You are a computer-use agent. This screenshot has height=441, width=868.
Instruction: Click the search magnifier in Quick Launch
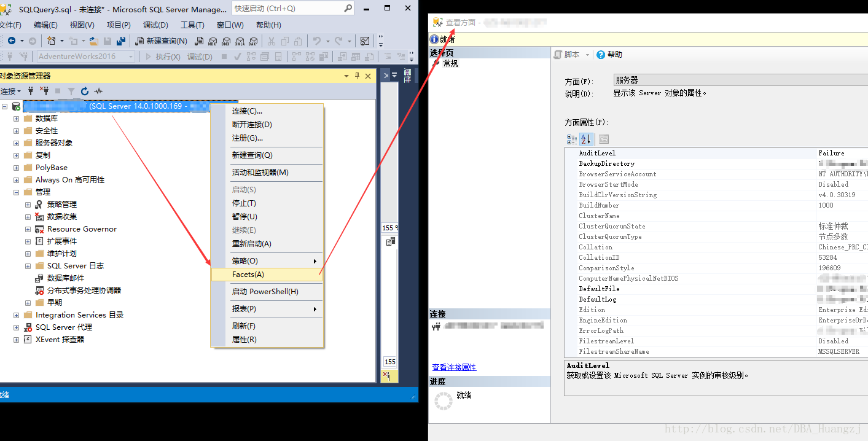pyautogui.click(x=348, y=8)
